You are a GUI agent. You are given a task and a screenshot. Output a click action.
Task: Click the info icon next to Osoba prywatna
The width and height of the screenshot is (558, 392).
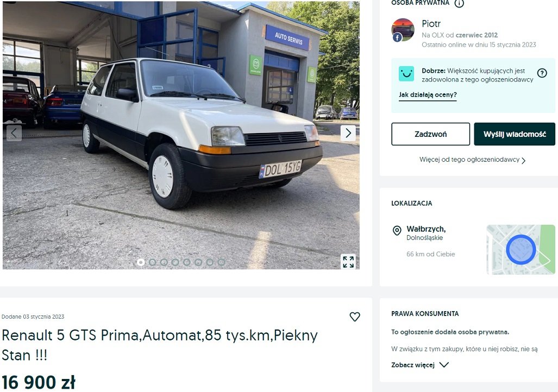[x=459, y=3]
